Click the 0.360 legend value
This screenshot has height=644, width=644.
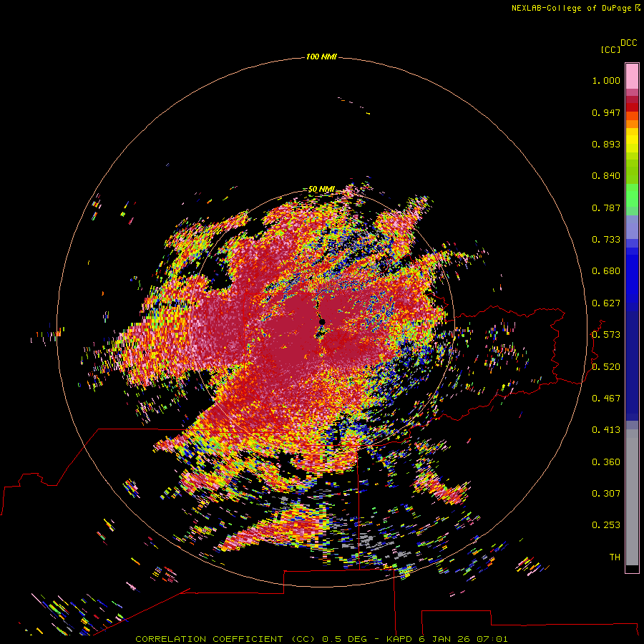point(606,462)
